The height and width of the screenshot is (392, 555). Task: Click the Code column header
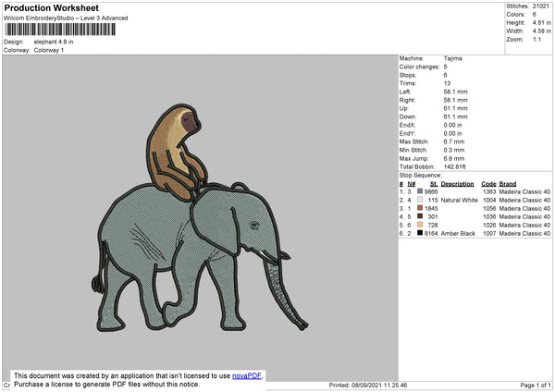click(x=488, y=183)
